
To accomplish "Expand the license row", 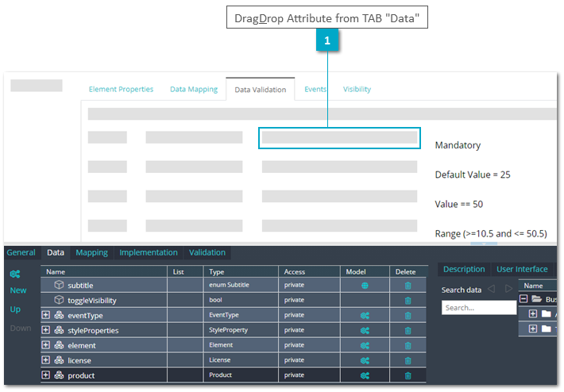I will [x=46, y=359].
